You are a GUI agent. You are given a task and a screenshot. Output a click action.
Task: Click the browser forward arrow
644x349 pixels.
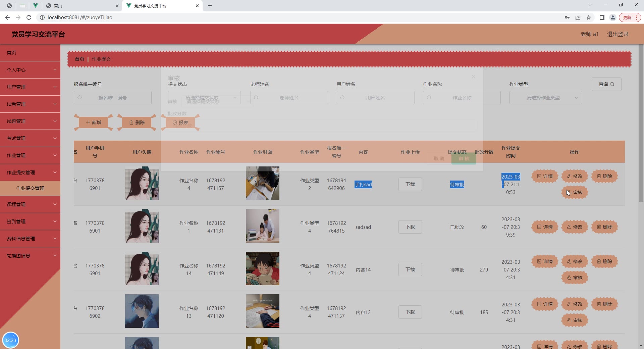coord(18,17)
